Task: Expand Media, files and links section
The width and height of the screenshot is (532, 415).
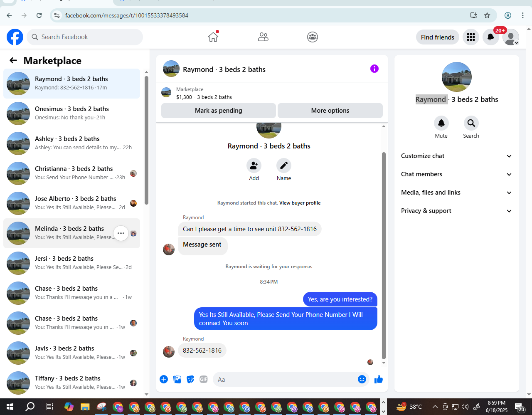Action: tap(457, 193)
